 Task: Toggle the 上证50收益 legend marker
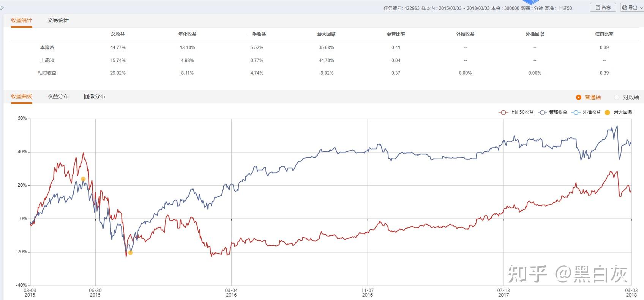coord(503,113)
